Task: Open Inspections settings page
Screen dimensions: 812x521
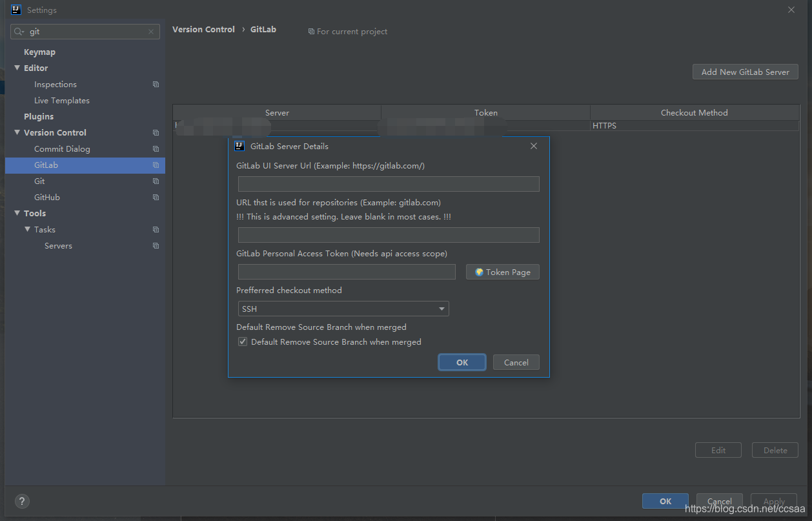Action: (x=56, y=85)
